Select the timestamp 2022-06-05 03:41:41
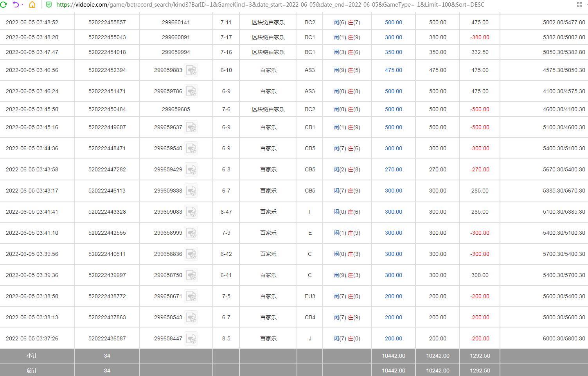 pos(32,212)
